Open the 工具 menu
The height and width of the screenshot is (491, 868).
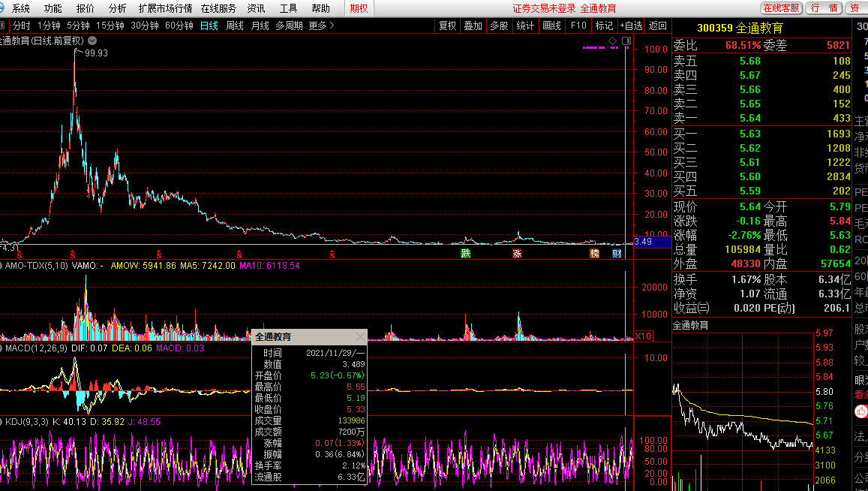pos(288,8)
